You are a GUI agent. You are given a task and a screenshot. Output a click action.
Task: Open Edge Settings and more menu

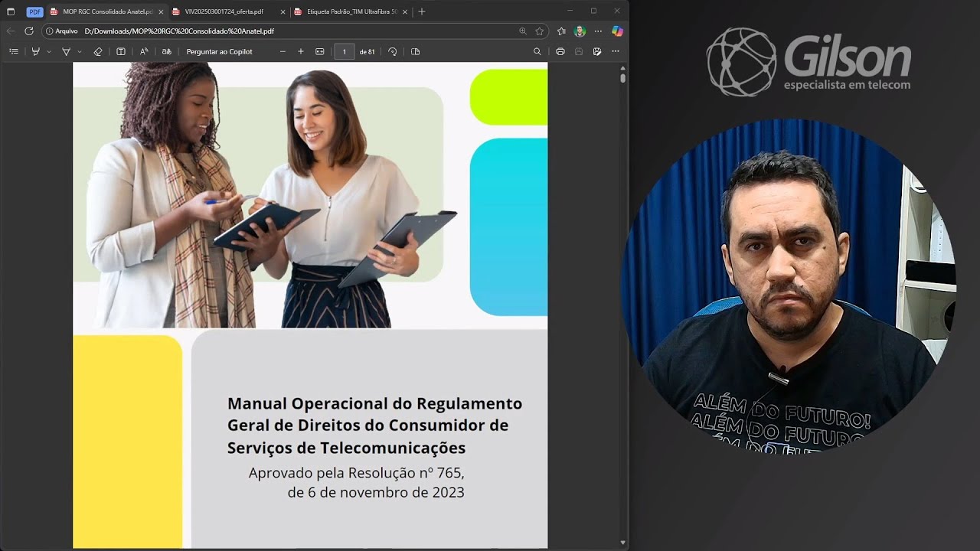(x=598, y=31)
